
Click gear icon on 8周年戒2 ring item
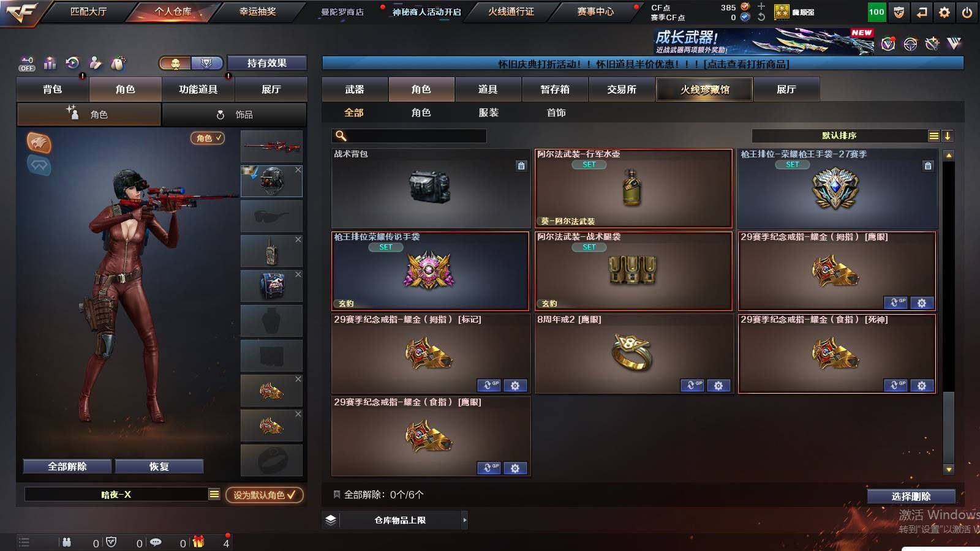click(x=718, y=386)
